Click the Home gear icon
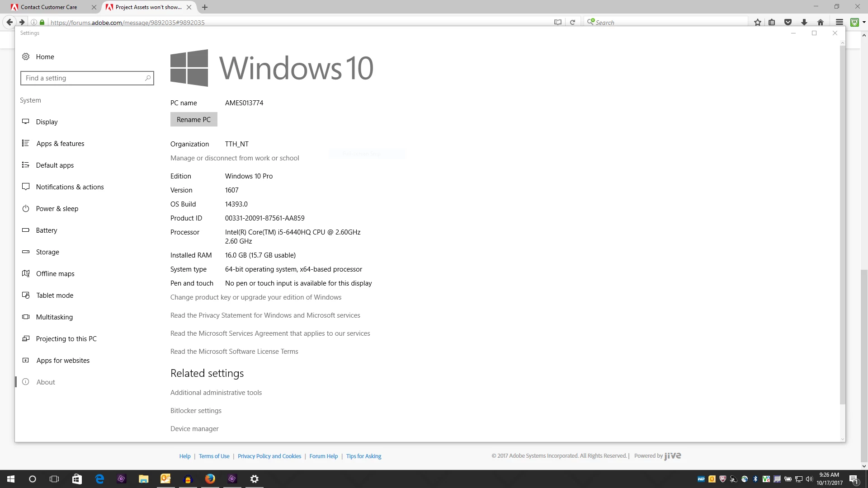 point(26,57)
